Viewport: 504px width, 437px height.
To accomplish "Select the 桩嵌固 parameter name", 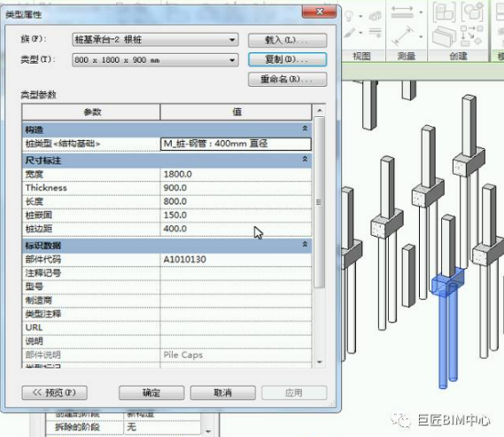I will pos(39,215).
